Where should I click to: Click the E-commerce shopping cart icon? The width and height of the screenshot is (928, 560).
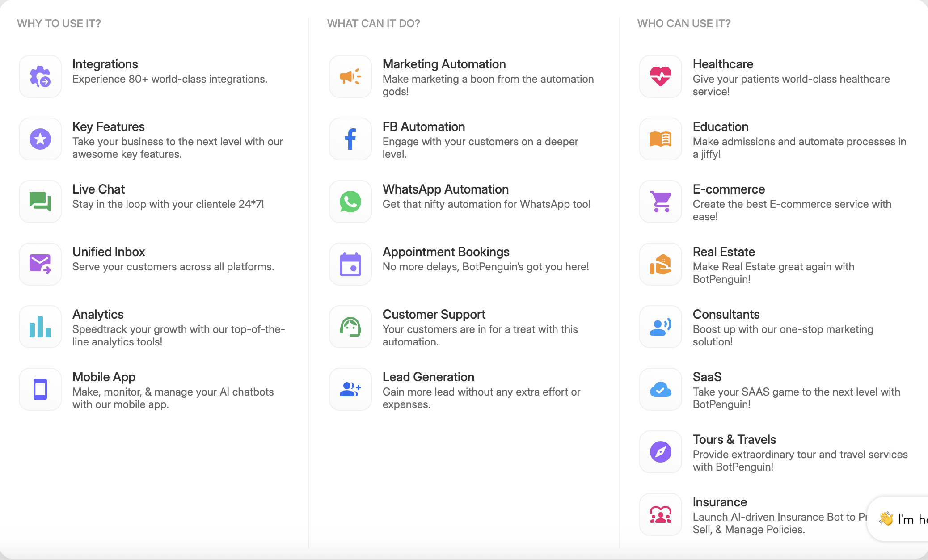coord(661,202)
